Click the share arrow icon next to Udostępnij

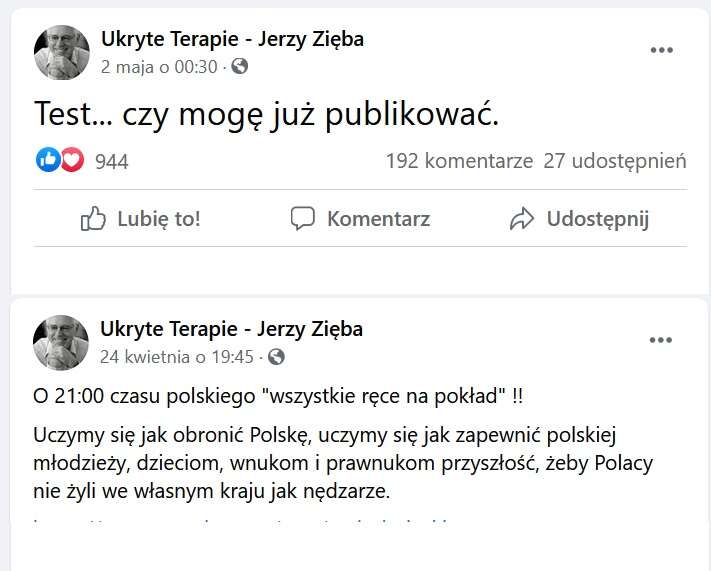(x=522, y=219)
